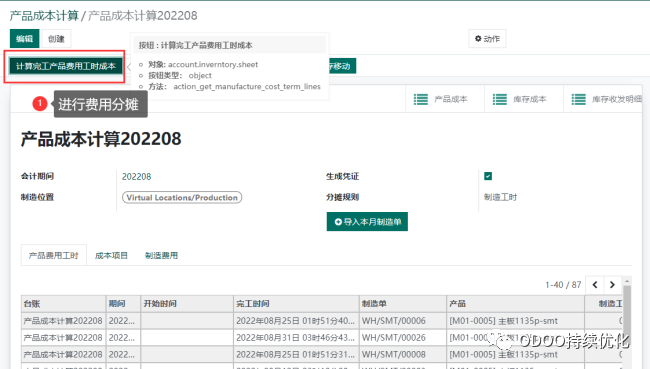Switch to 成本项目 tab

pos(111,255)
